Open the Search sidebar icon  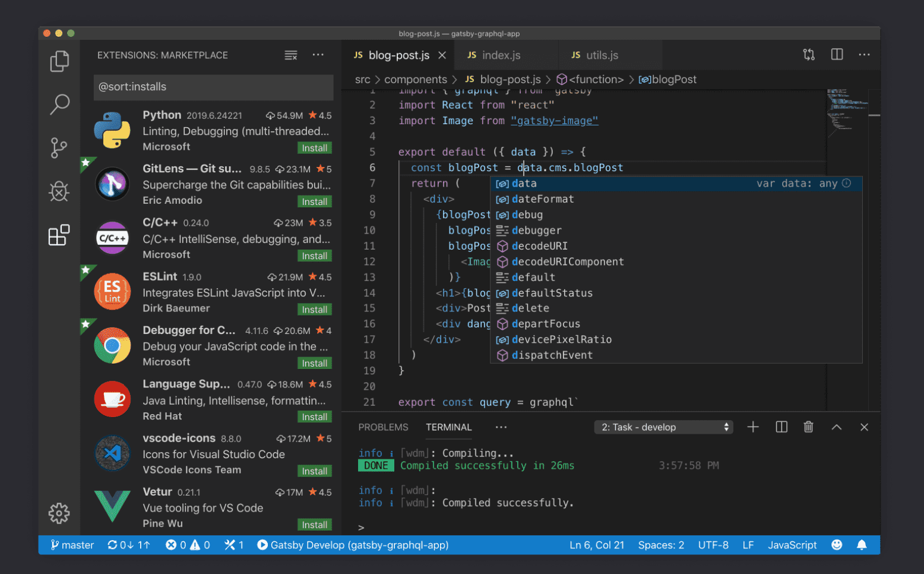click(x=59, y=104)
